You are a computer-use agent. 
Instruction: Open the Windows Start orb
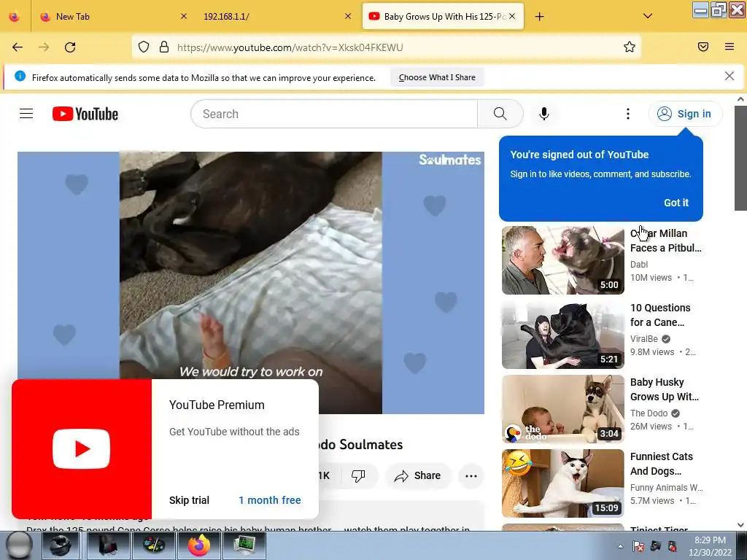19,545
